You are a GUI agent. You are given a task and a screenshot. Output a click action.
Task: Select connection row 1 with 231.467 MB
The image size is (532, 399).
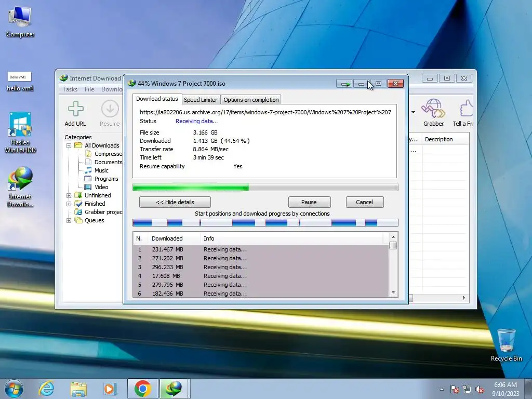[261, 249]
